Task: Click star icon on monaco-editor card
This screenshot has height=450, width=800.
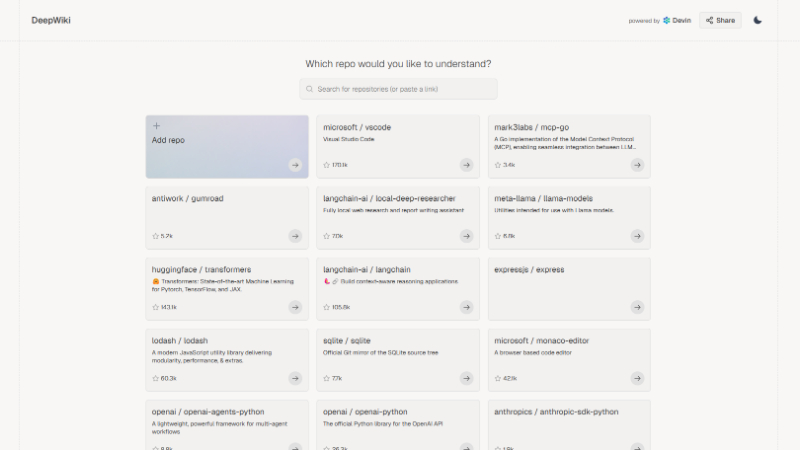Action: (x=498, y=378)
